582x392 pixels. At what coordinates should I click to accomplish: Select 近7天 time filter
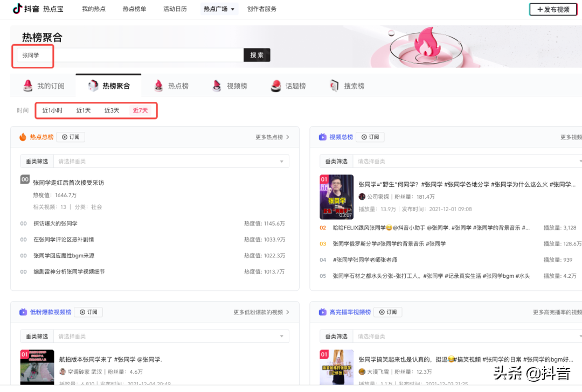(x=140, y=110)
